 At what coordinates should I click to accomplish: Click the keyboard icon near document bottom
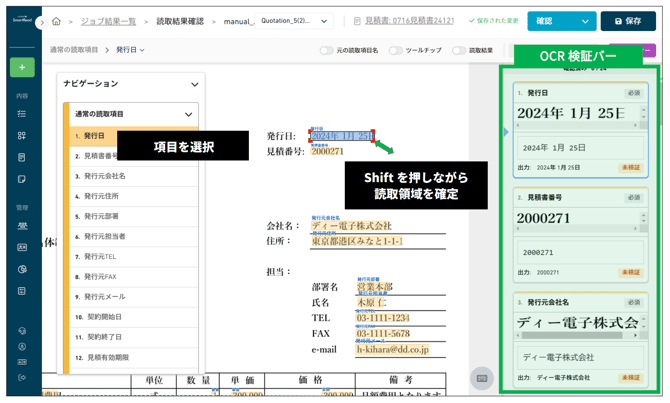click(482, 378)
